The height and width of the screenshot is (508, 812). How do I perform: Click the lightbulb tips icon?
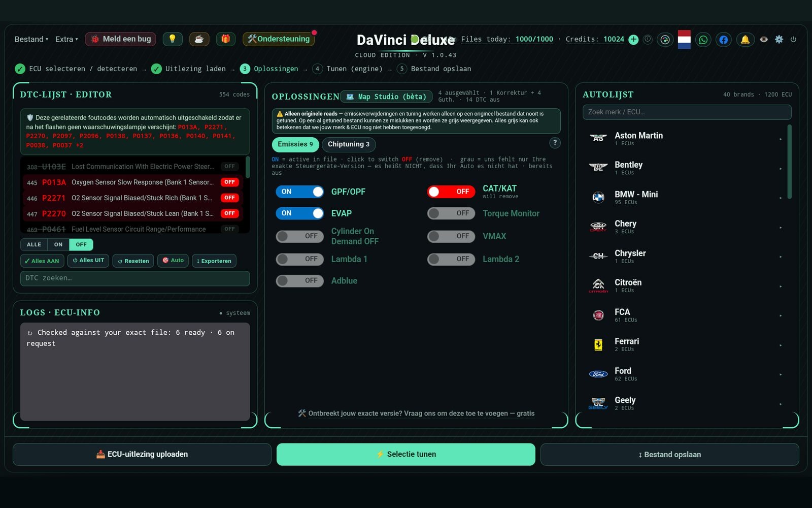point(173,39)
